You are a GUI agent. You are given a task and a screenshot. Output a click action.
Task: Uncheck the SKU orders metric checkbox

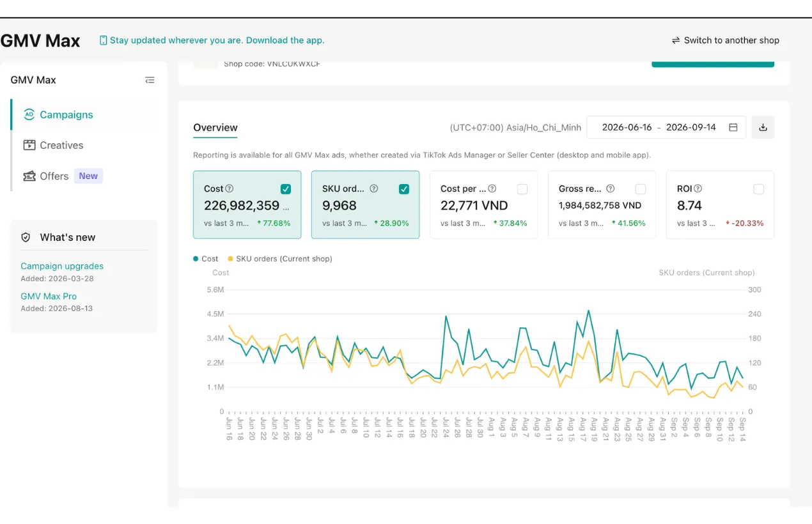click(x=404, y=189)
